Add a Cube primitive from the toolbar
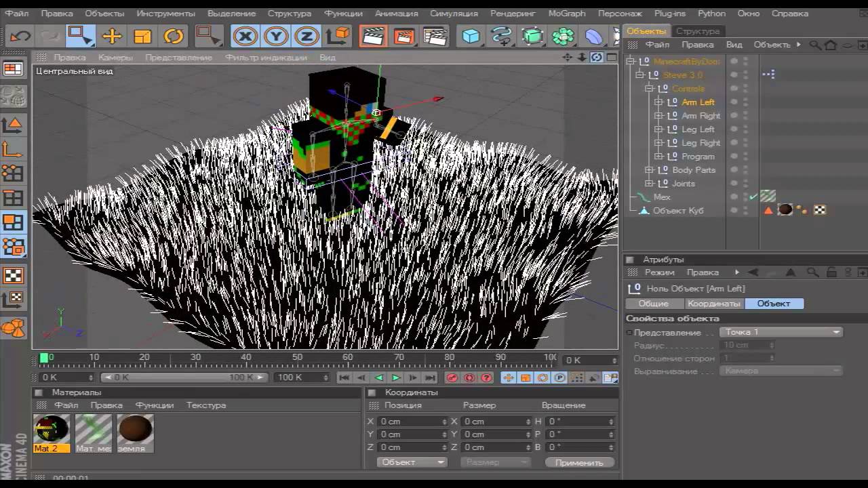Viewport: 868px width, 488px height. tap(471, 37)
